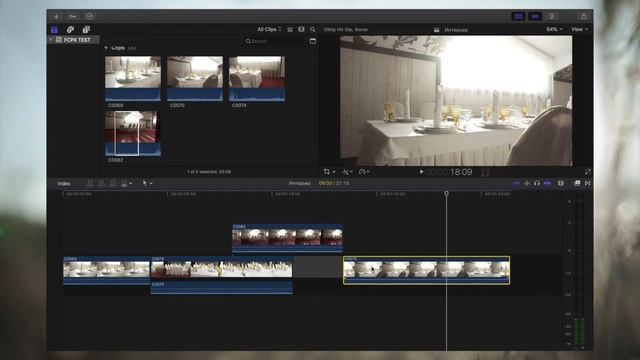
Task: Select the gap clip in storyline
Action: tap(318, 267)
